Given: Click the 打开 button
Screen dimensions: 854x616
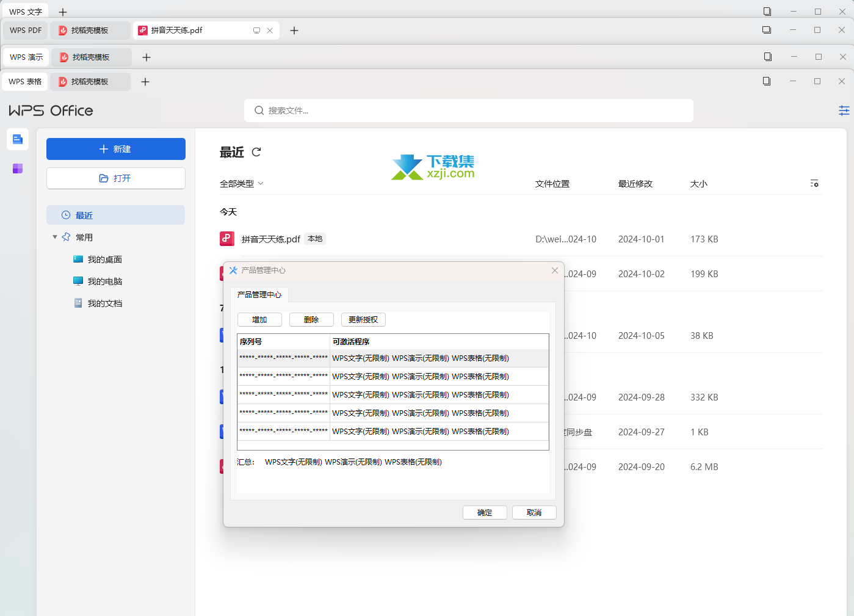Looking at the screenshot, I should pyautogui.click(x=116, y=178).
